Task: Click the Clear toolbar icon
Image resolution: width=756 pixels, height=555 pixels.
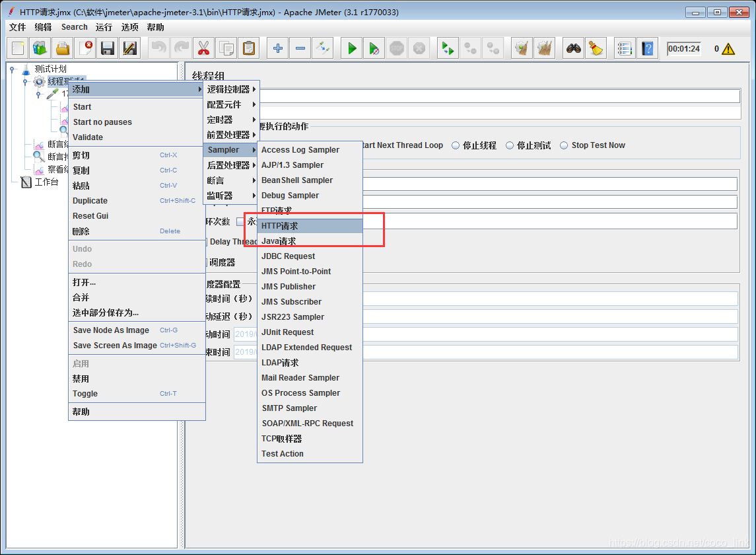Action: click(522, 48)
